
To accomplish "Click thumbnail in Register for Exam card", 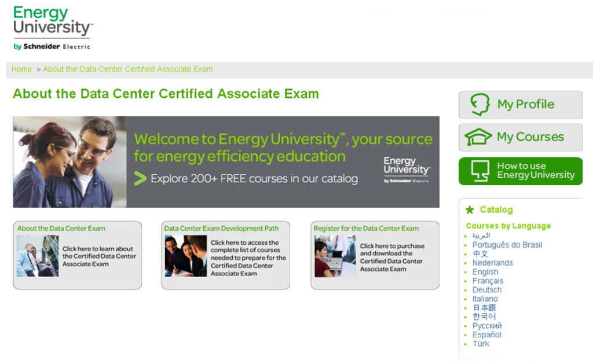I will point(335,256).
